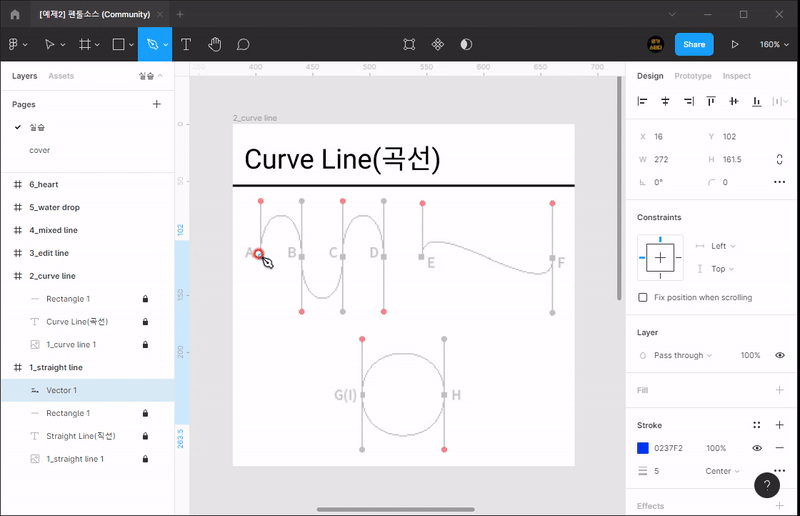Screen dimensions: 800x516
Task: Collapse the pages list chevron
Action: (x=160, y=76)
